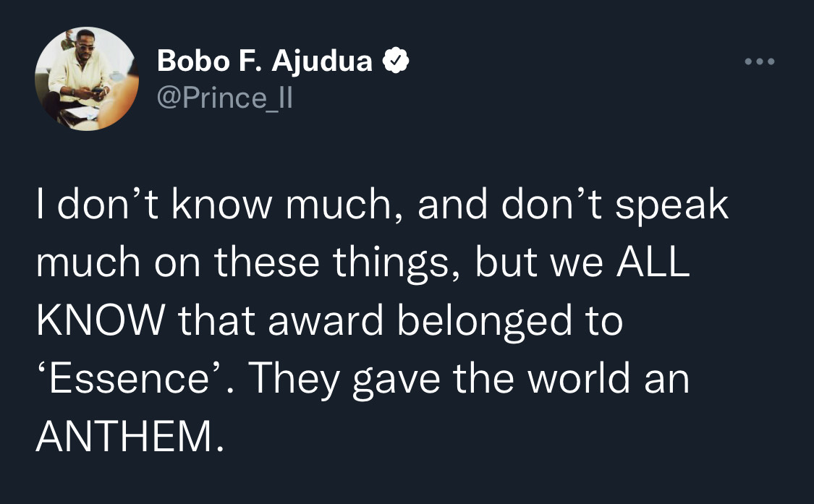The image size is (814, 504).
Task: Open Bobo F. Ajudua's profile picture
Action: (86, 79)
